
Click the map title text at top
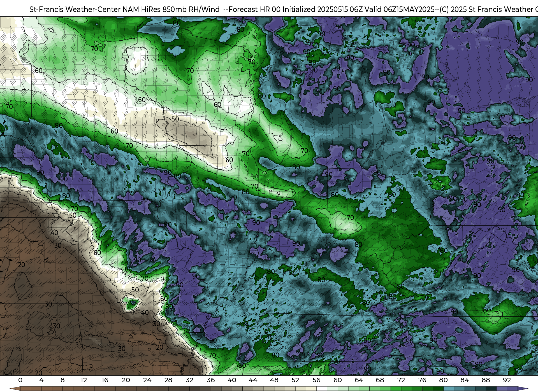(x=284, y=9)
